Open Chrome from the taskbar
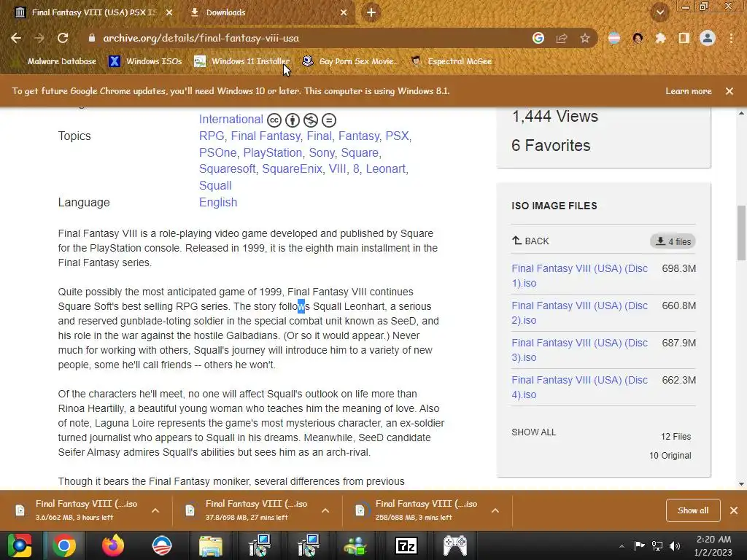Screen dimensions: 747x560 (x=64, y=545)
